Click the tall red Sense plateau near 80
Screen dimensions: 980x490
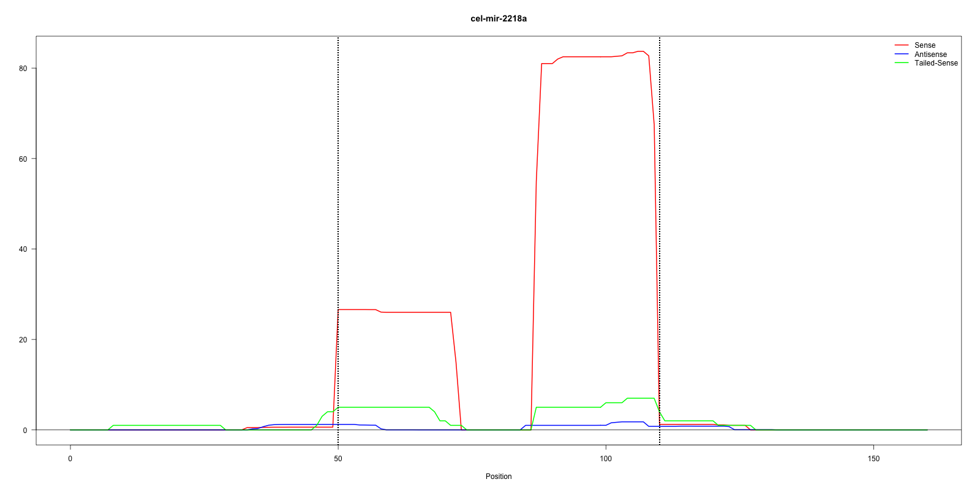[x=588, y=56]
